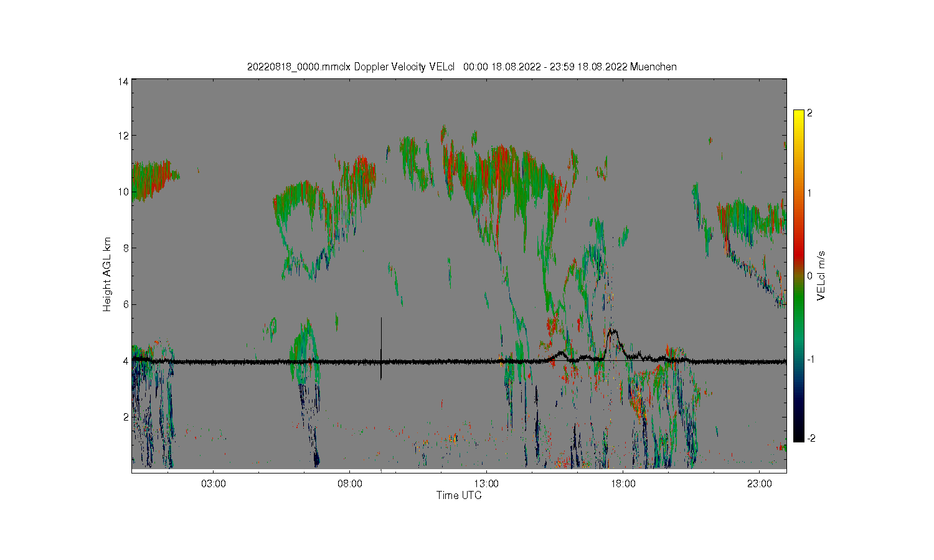
Task: Click the '23:00' time axis label
Action: [x=759, y=483]
